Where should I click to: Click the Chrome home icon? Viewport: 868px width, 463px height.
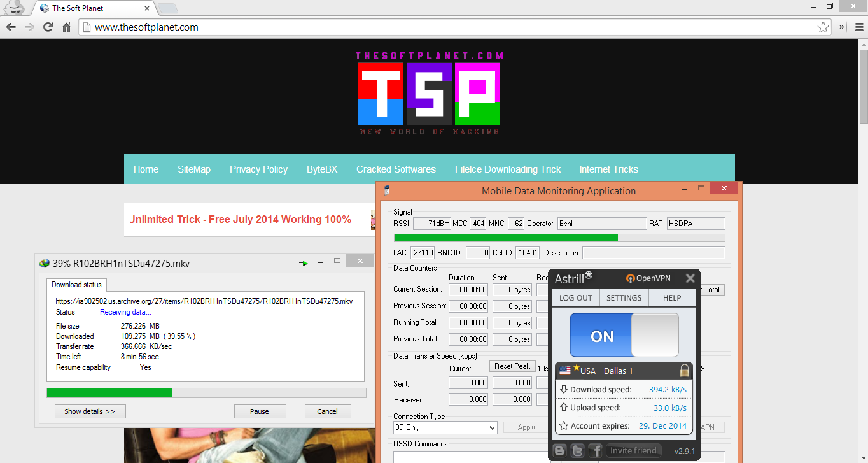pos(66,27)
